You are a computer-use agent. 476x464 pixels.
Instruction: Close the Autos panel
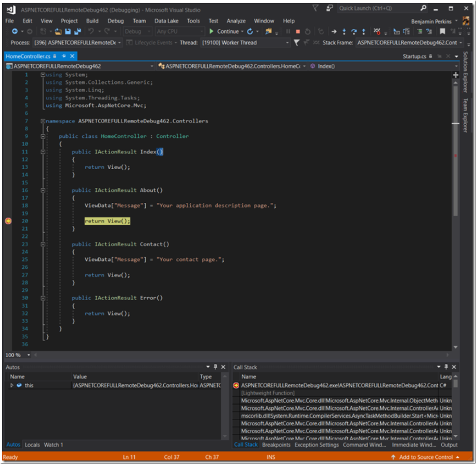coord(223,367)
